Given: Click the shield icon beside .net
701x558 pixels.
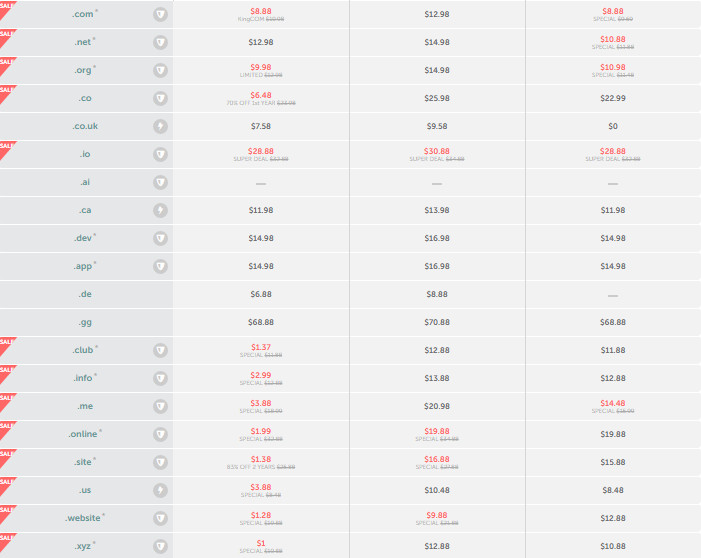Looking at the screenshot, I should (160, 42).
